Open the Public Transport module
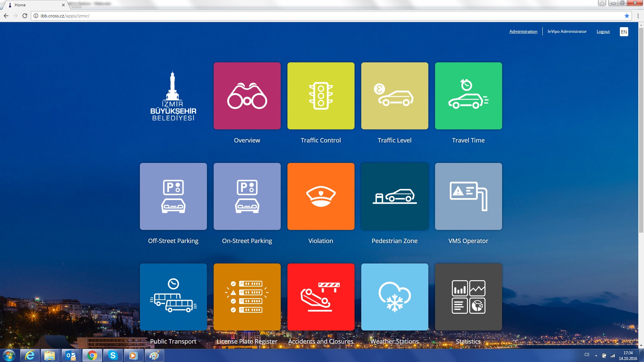Viewport: 644px width, 362px height. click(173, 297)
